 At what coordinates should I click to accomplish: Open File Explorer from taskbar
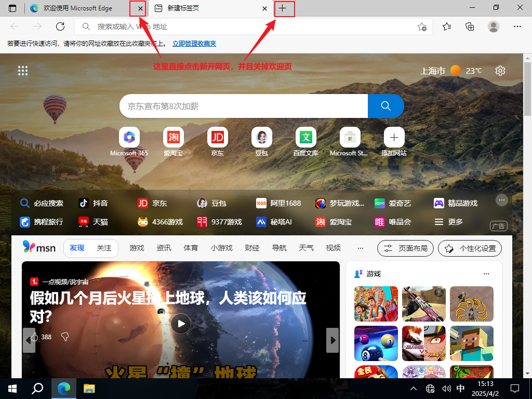(89, 389)
